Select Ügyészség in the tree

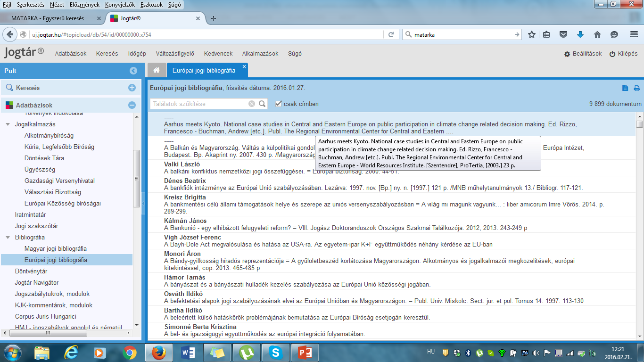click(40, 170)
